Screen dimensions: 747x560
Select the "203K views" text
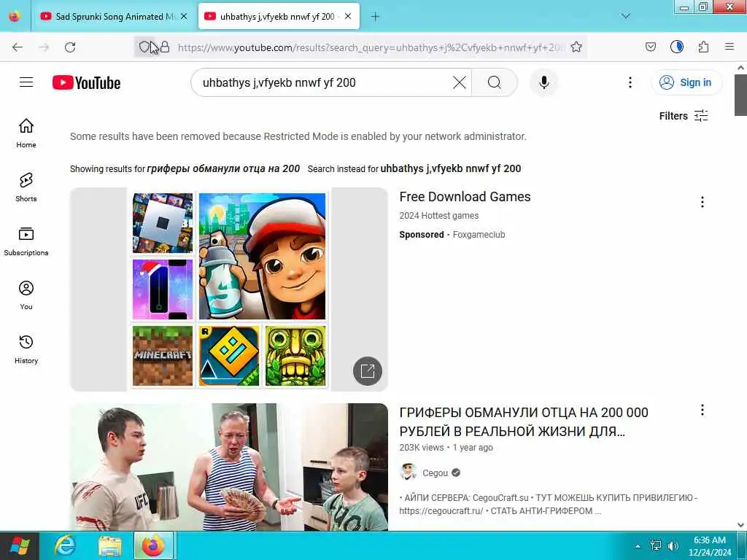421,448
